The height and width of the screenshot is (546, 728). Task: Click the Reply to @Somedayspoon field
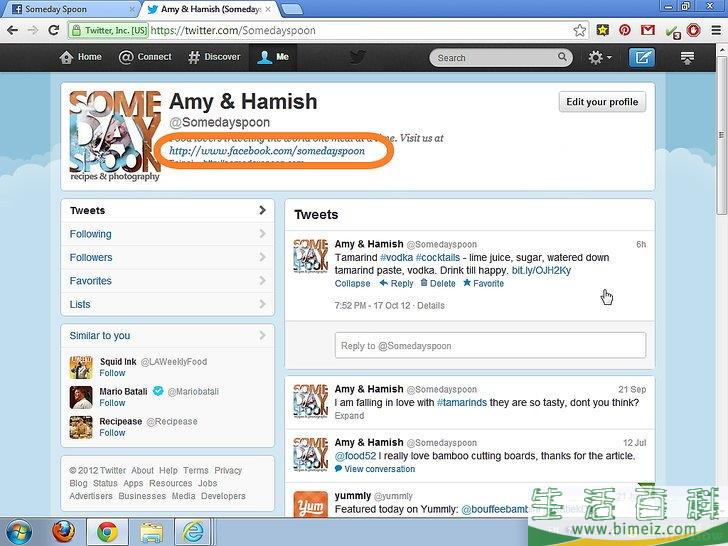[490, 345]
